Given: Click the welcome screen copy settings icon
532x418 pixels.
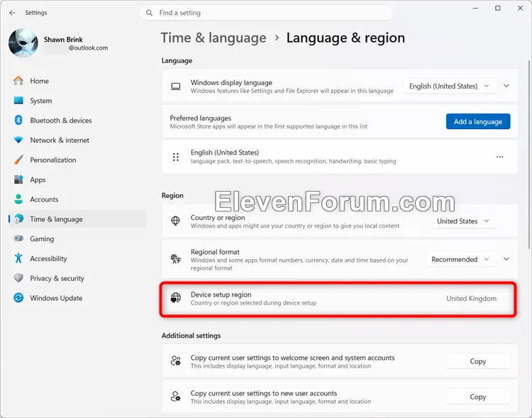Looking at the screenshot, I should 176,361.
